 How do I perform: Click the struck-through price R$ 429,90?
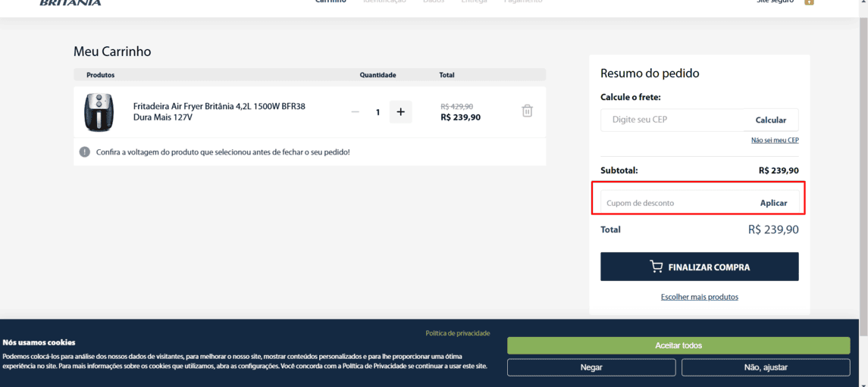(x=456, y=106)
